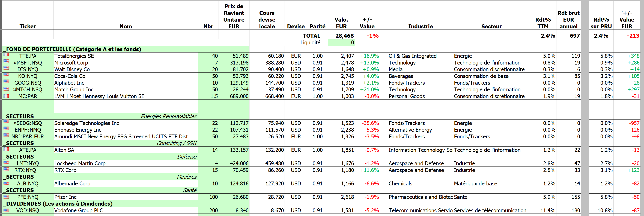This screenshot has height=216, width=644.
Task: Click the Matériaux de base sector cell
Action: 491,183
